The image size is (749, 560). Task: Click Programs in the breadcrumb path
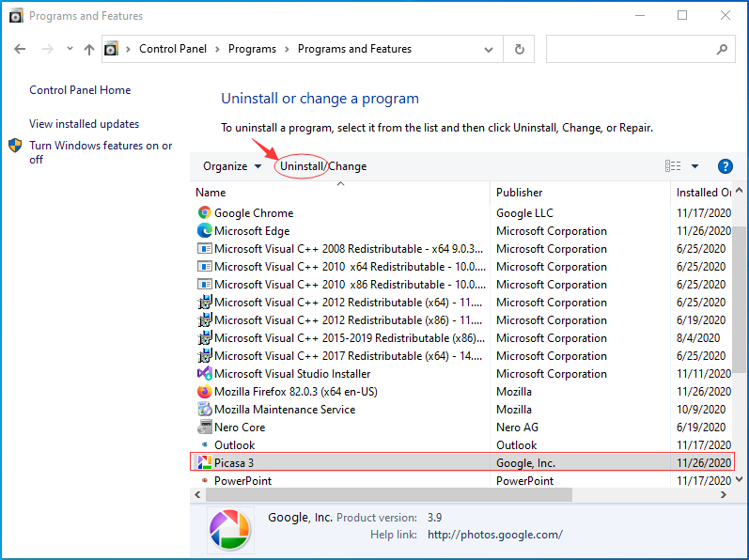pyautogui.click(x=252, y=49)
